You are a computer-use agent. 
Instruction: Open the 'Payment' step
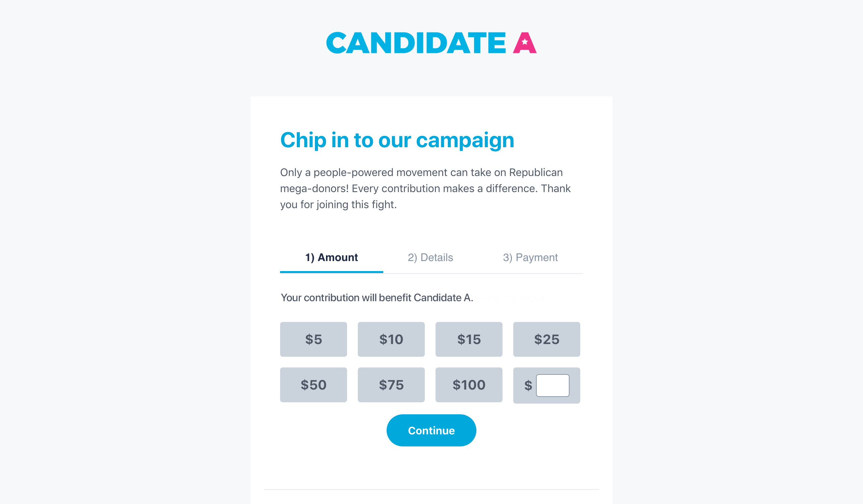tap(530, 257)
